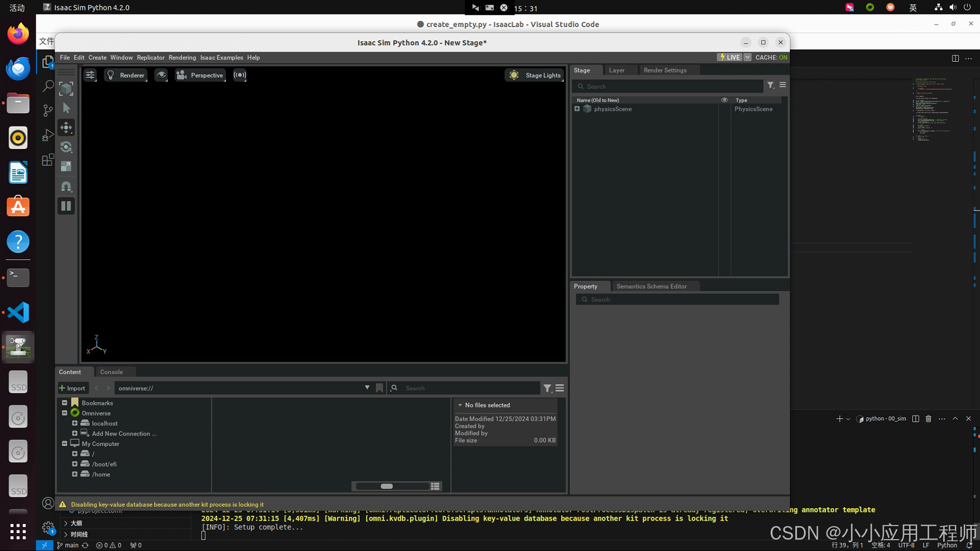Screen dimensions: 980x551
Task: Kill the terminal with the trash icon in VS Code
Action: tap(929, 418)
